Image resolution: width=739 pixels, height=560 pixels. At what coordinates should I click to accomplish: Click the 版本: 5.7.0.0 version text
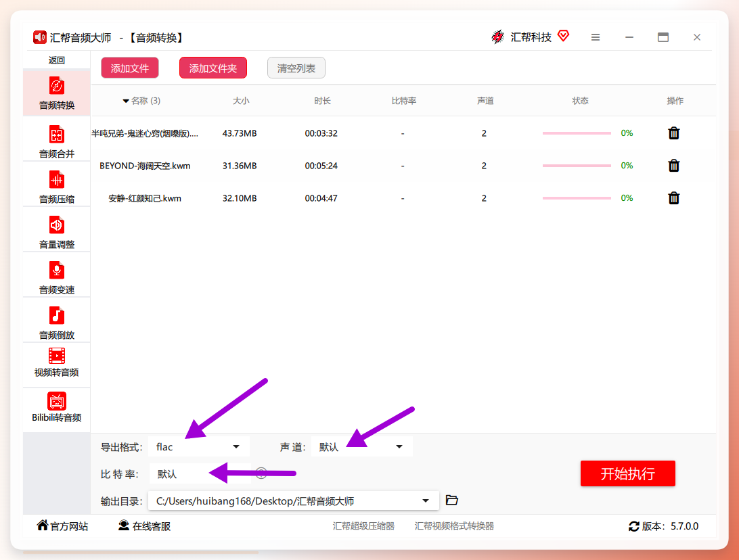pyautogui.click(x=670, y=527)
